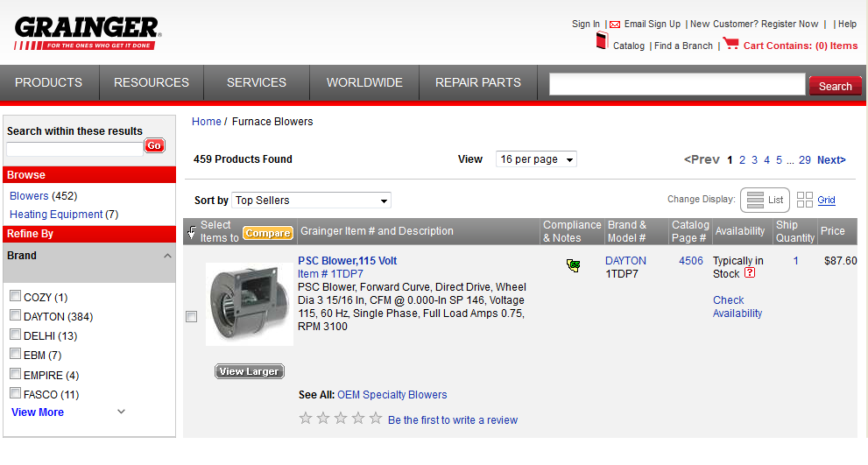This screenshot has width=868, height=465.
Task: Open the Sort by Top Sellers dropdown
Action: 311,201
